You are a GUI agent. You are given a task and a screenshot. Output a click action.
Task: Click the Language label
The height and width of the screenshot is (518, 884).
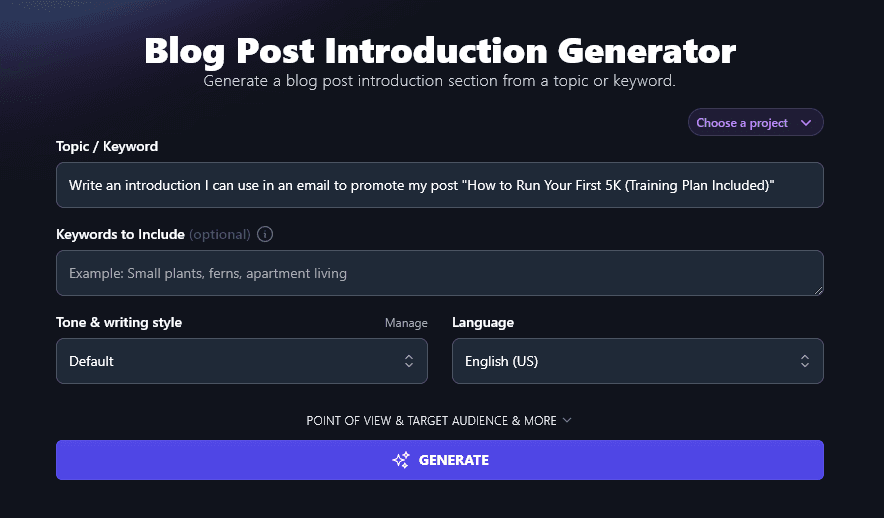[x=483, y=322]
